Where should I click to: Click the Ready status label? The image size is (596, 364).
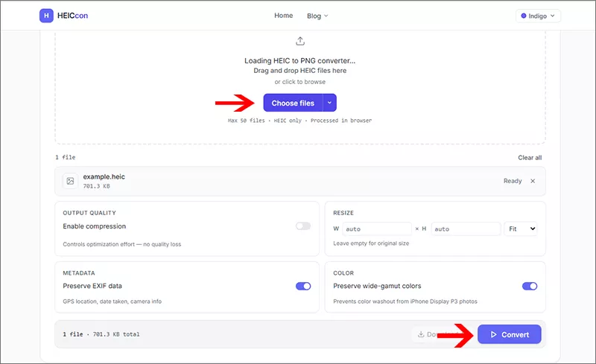click(x=513, y=181)
